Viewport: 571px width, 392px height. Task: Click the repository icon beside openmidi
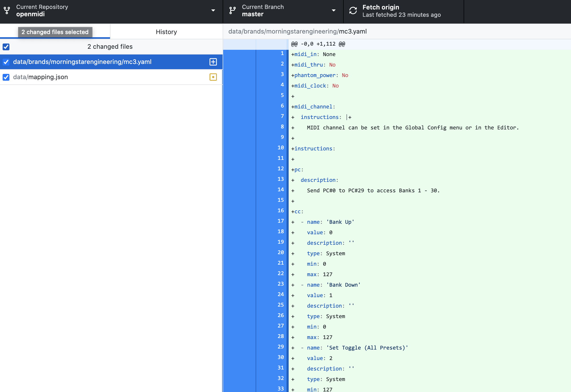[7, 11]
